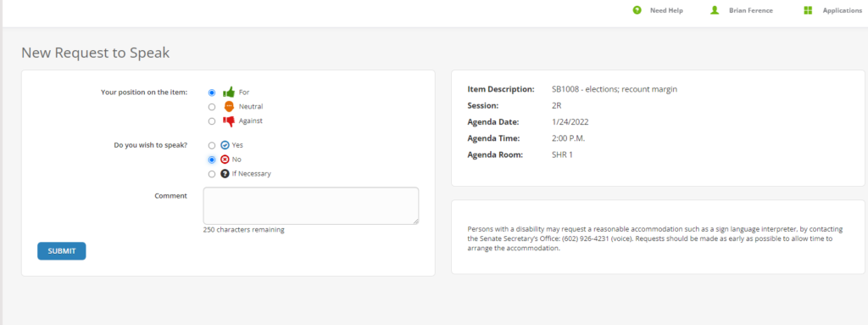Choose Yes for wish to speak
The image size is (868, 325).
click(211, 145)
